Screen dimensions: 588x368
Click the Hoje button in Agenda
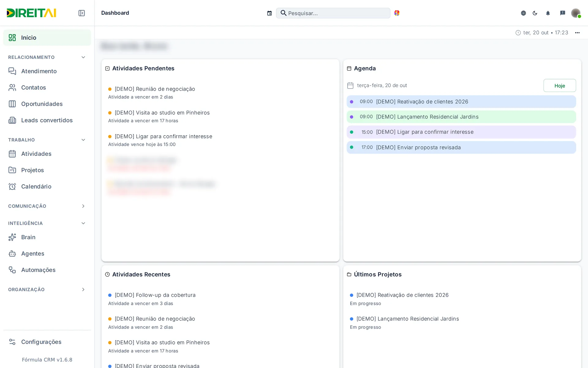pos(560,86)
